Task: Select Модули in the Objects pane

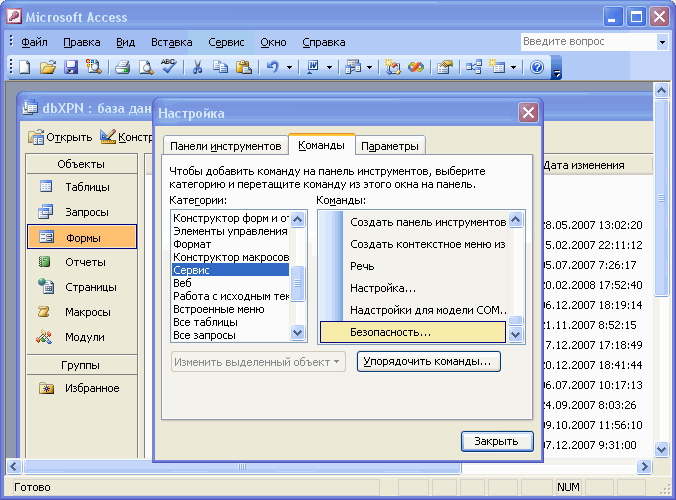Action: click(82, 337)
